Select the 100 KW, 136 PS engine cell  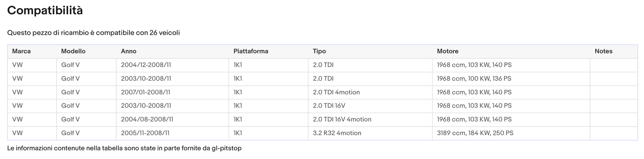click(474, 79)
